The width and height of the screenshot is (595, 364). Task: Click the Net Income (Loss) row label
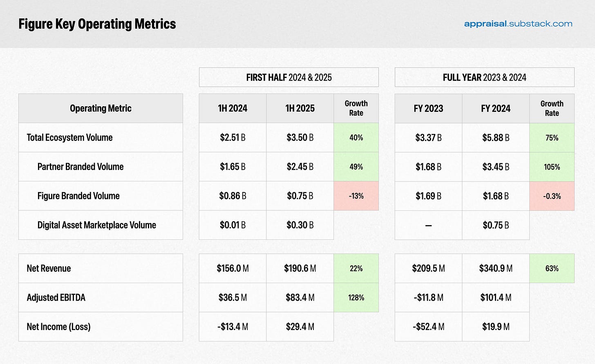pyautogui.click(x=58, y=327)
